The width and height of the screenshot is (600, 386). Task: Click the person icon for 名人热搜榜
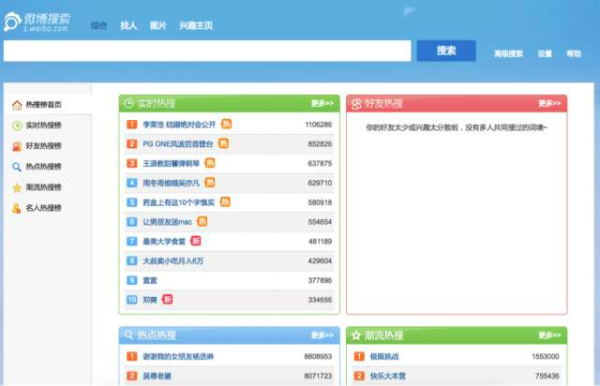[x=17, y=208]
